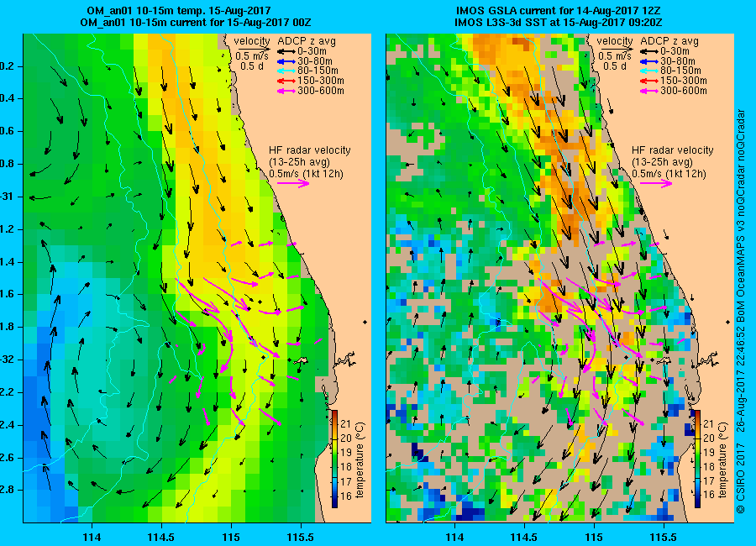
Task: Click longitude label '114' under IMOS map
Action: point(454,537)
